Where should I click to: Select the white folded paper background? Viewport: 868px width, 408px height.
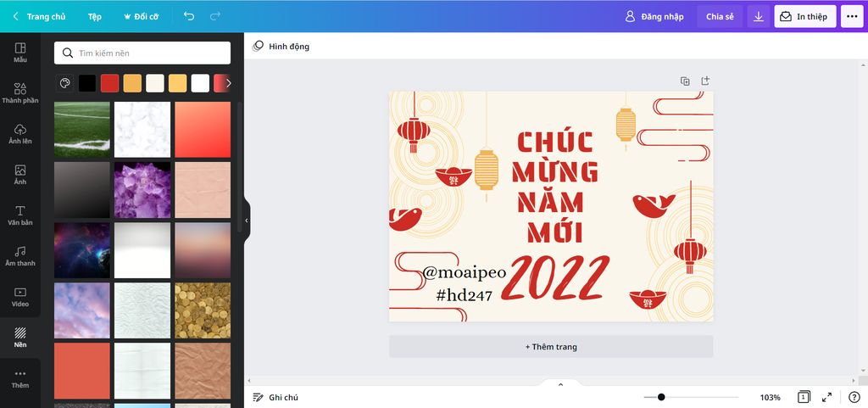[142, 371]
